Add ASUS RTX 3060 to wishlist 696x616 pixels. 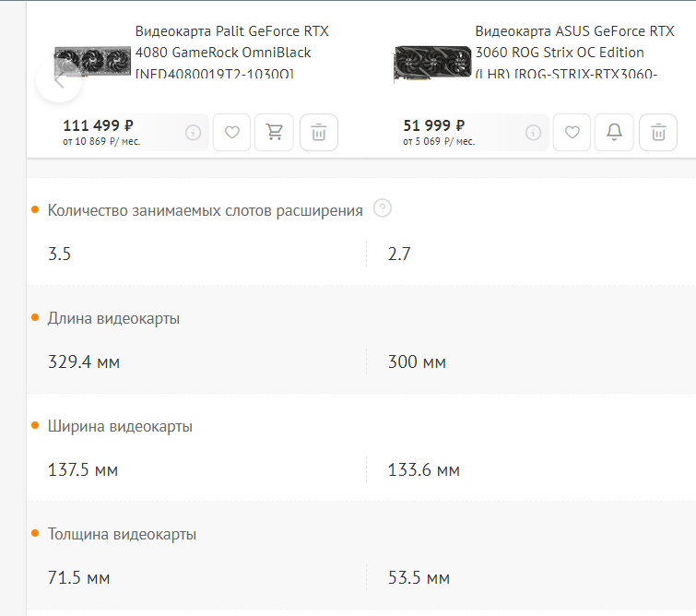[x=572, y=133]
